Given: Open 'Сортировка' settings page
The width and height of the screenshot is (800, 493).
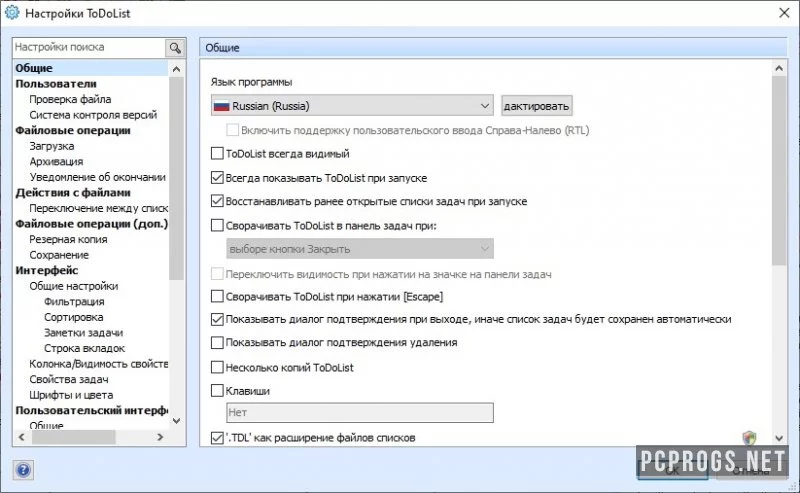Looking at the screenshot, I should point(73,317).
